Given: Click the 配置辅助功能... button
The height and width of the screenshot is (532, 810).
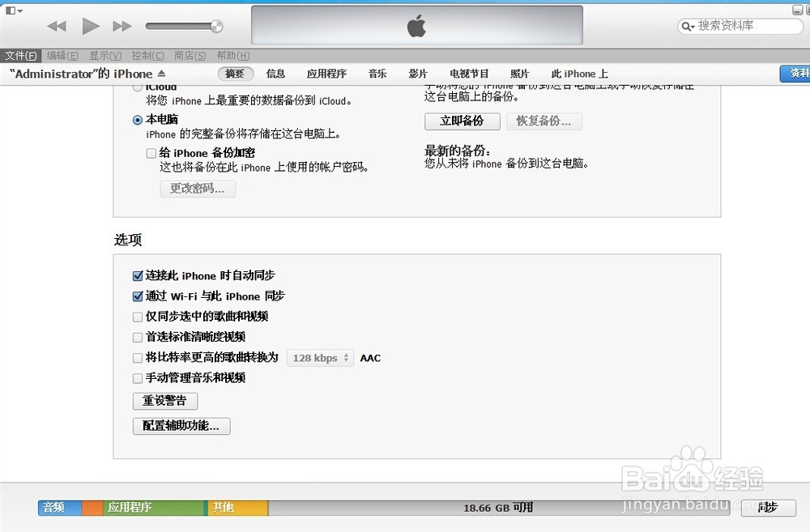Looking at the screenshot, I should tap(181, 426).
